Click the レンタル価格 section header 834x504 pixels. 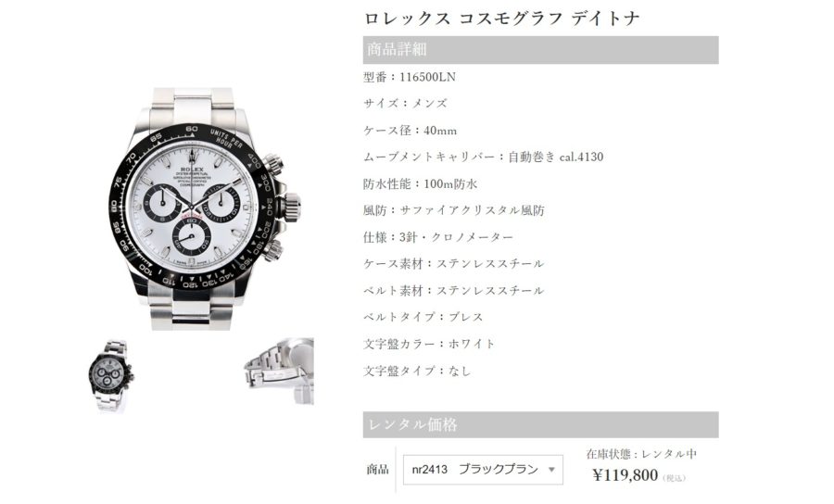click(x=540, y=424)
